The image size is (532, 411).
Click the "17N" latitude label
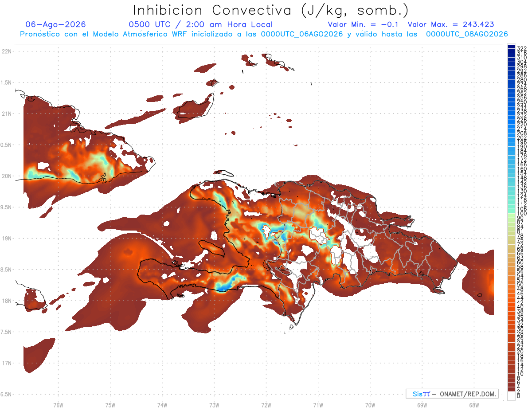click(x=7, y=363)
